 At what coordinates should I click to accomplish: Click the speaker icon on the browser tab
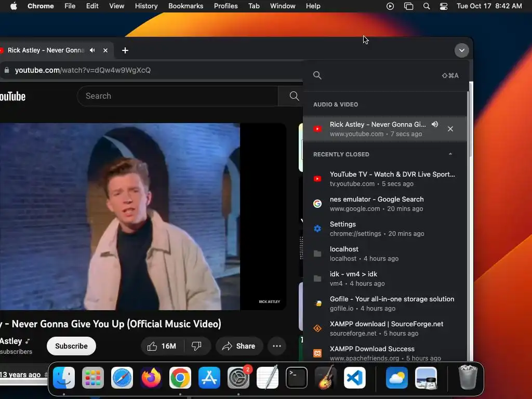click(x=92, y=50)
